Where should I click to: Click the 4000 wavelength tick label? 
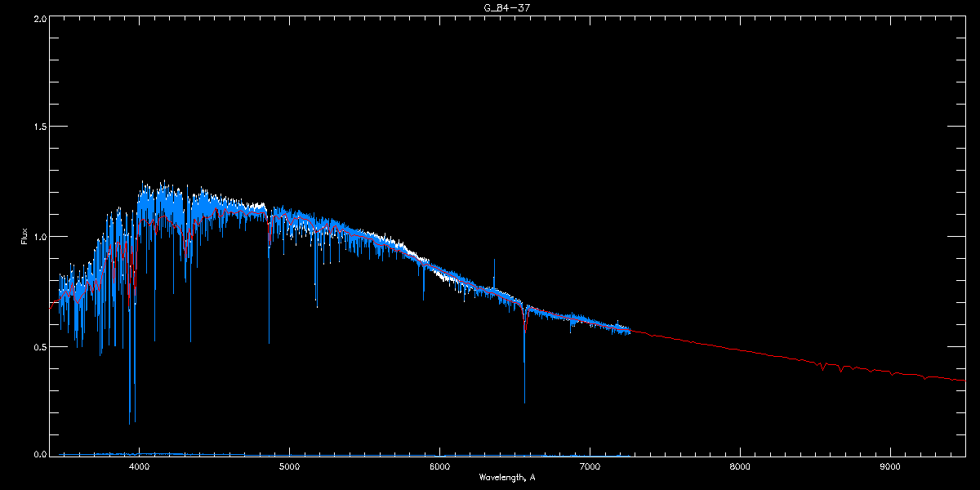[x=140, y=466]
